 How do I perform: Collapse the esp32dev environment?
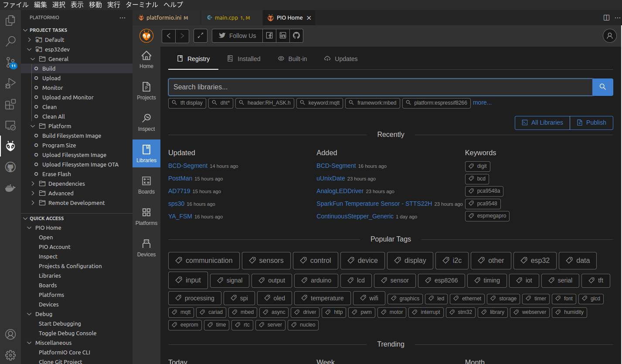tap(29, 49)
